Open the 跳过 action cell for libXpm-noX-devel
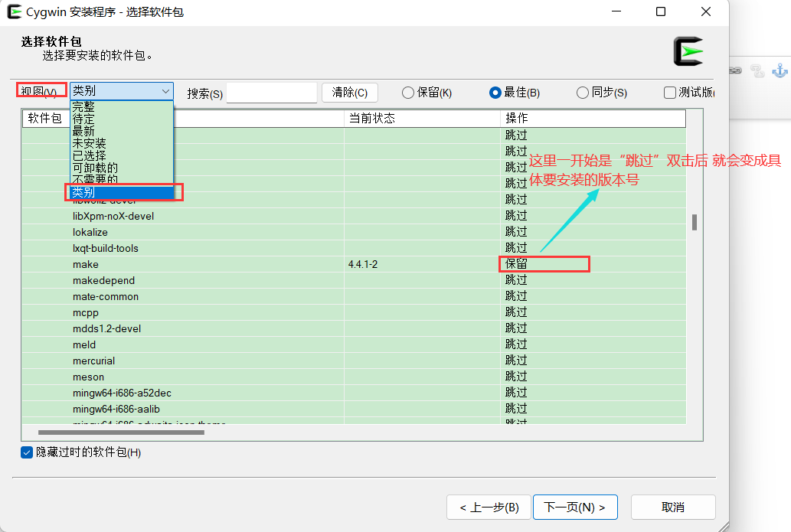 point(516,216)
